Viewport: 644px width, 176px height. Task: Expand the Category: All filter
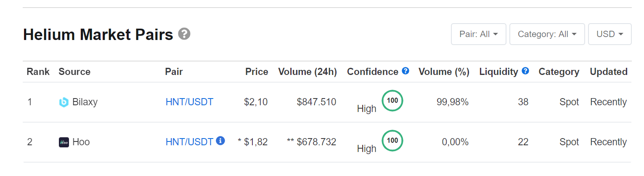547,34
